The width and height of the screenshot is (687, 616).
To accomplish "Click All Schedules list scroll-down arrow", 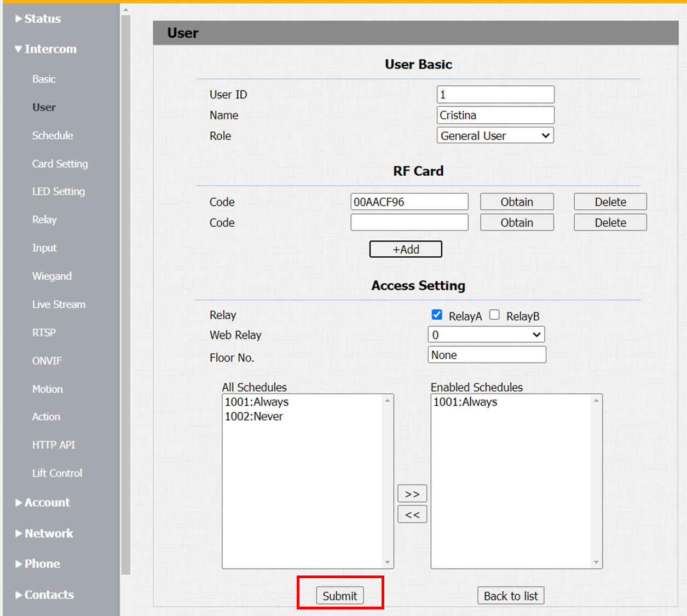I will coord(388,562).
